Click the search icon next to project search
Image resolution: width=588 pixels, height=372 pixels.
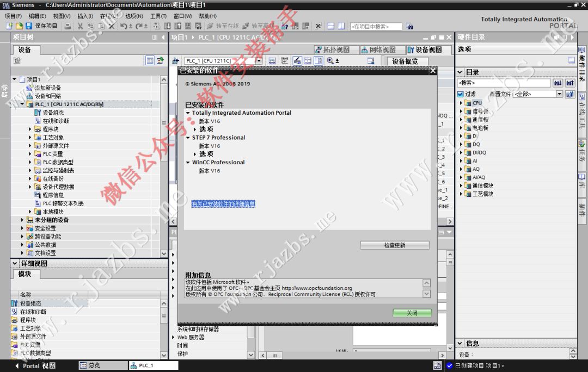pyautogui.click(x=409, y=26)
